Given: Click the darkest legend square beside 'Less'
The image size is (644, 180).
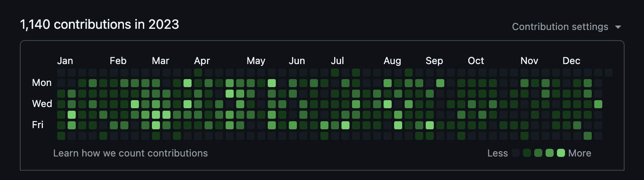Looking at the screenshot, I should [x=516, y=153].
